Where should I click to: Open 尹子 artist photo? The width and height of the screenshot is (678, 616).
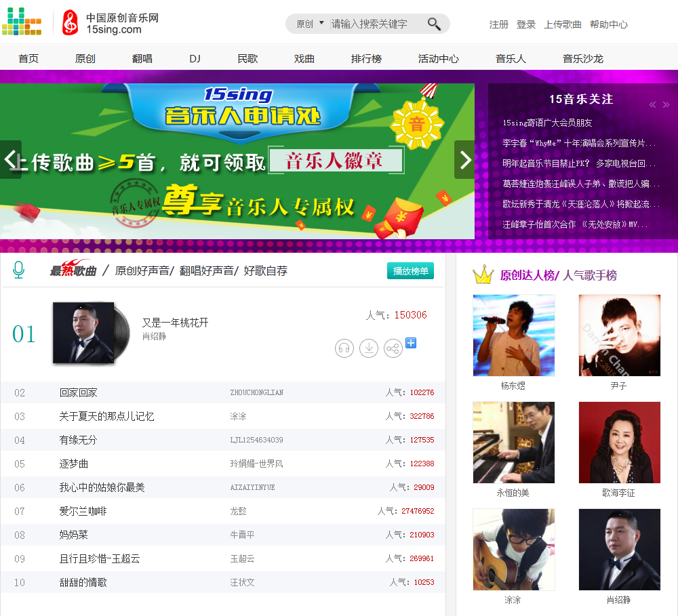(x=620, y=335)
